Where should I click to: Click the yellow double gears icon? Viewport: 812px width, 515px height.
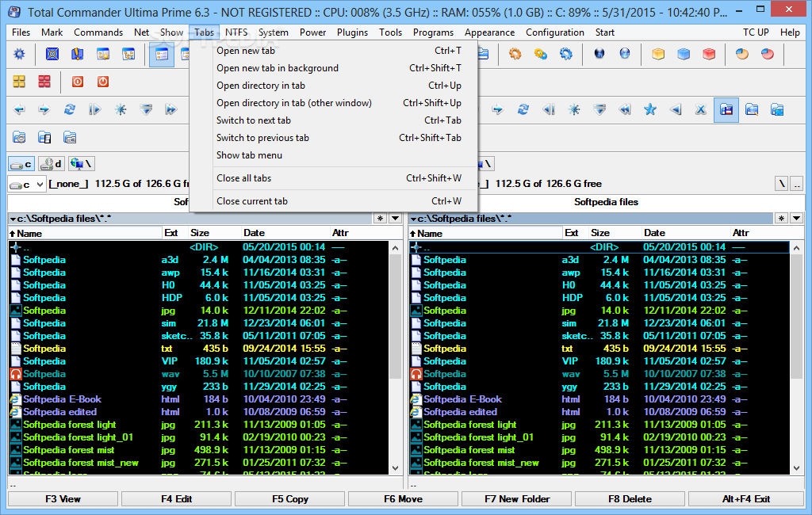(541, 54)
